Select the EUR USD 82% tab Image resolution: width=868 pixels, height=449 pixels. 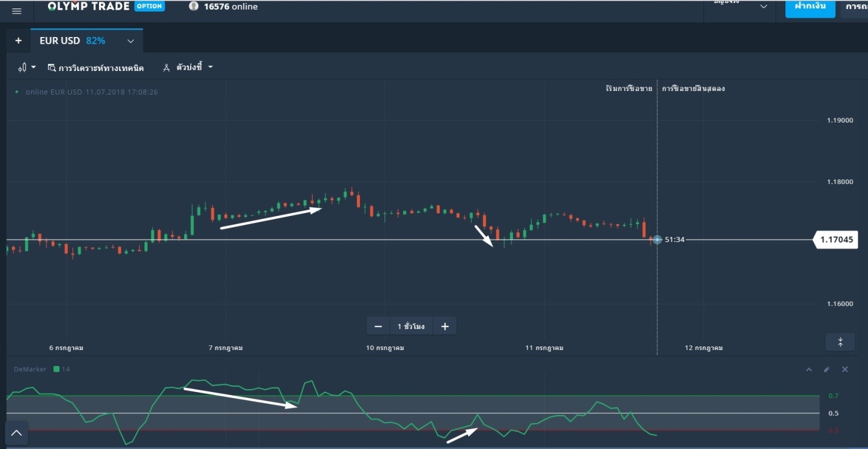tap(87, 41)
